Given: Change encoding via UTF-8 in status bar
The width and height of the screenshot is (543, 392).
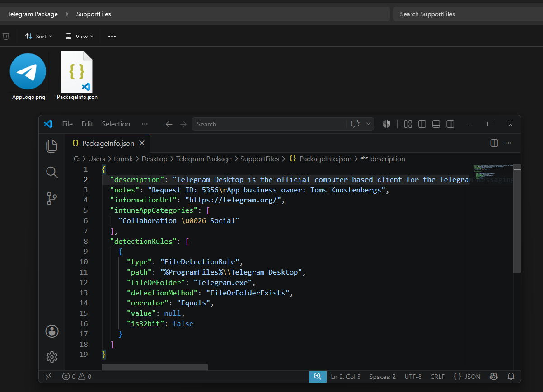Looking at the screenshot, I should pos(413,377).
